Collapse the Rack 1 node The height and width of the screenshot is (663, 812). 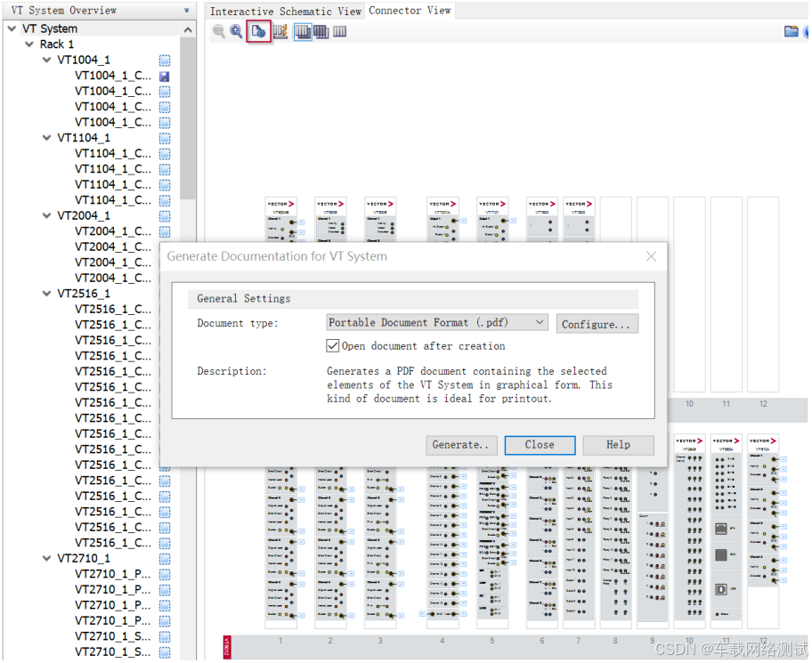coord(29,44)
